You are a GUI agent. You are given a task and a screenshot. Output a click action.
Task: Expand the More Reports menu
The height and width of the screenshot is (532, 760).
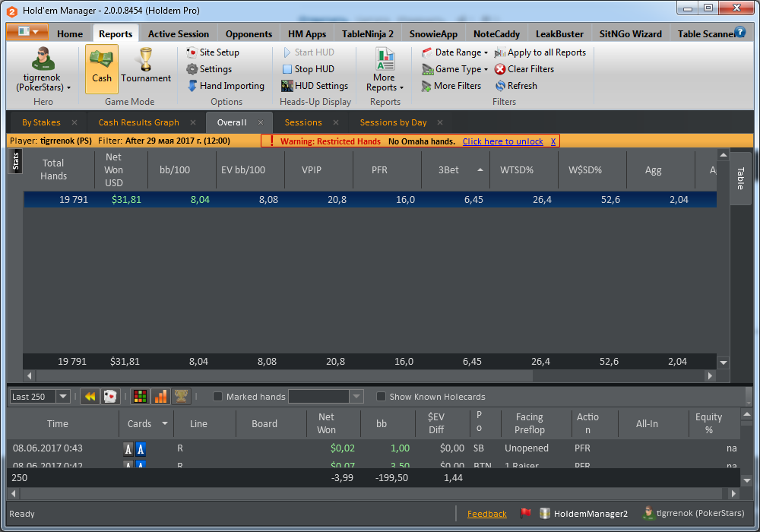385,69
